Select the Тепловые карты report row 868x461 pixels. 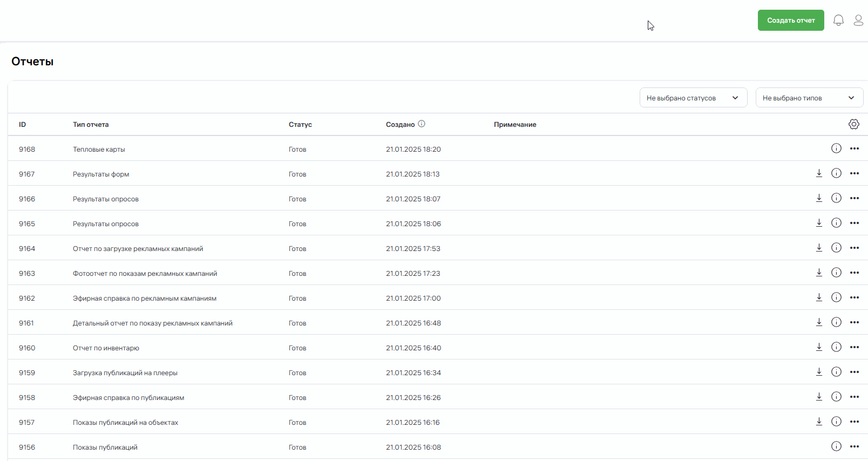pos(99,150)
